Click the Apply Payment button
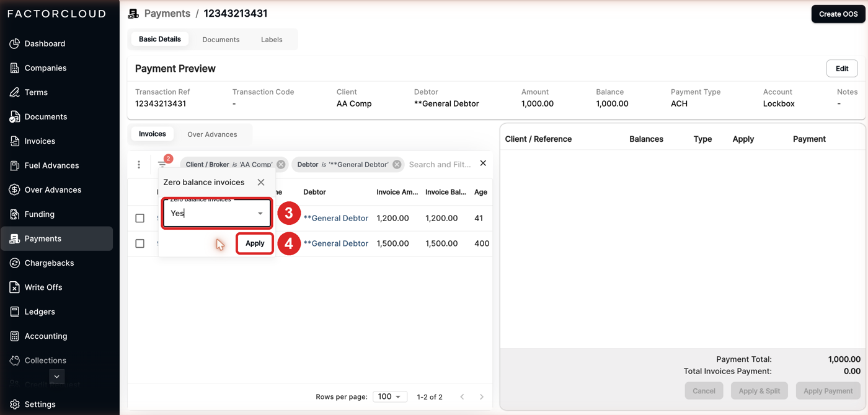Screen dimensions: 868x415 coord(828,391)
